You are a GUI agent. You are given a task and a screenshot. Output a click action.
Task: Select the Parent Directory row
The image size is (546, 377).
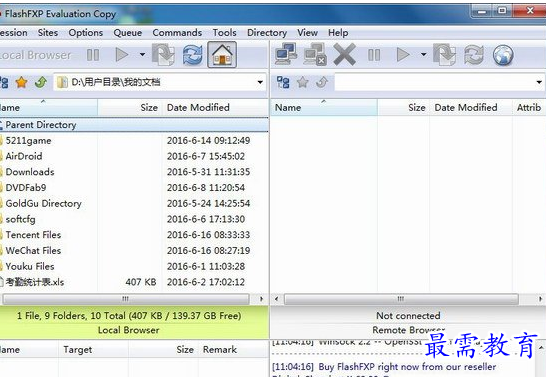click(134, 125)
